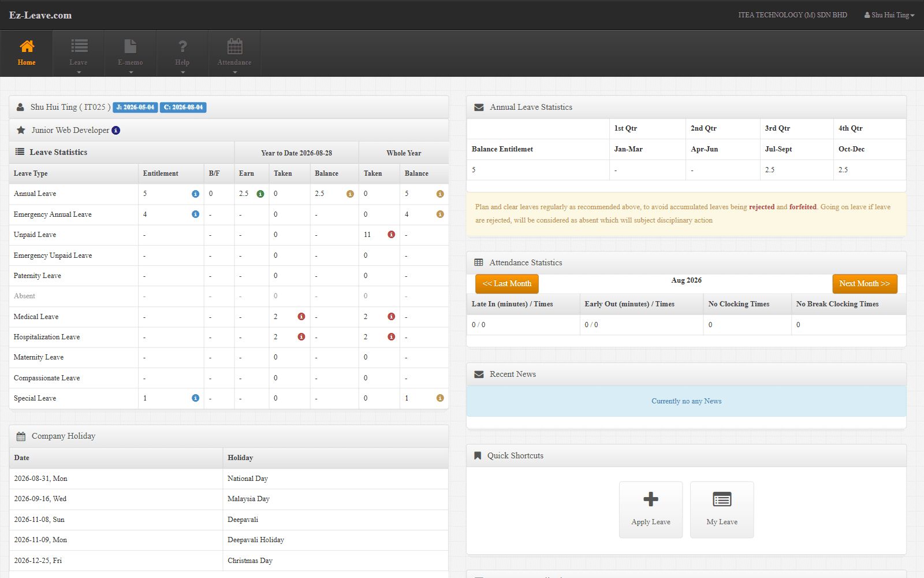Open the Leave menu in the navbar
This screenshot has width=924, height=578.
point(79,53)
